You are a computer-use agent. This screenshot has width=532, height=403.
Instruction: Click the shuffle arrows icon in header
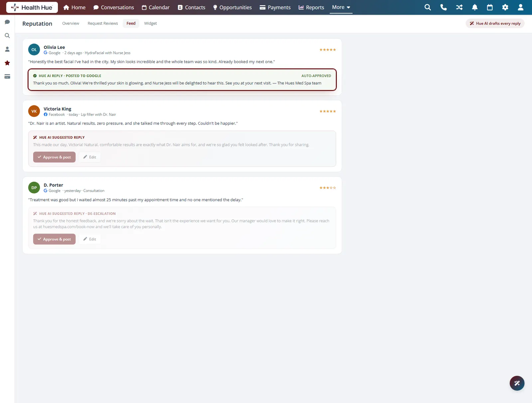pos(459,7)
